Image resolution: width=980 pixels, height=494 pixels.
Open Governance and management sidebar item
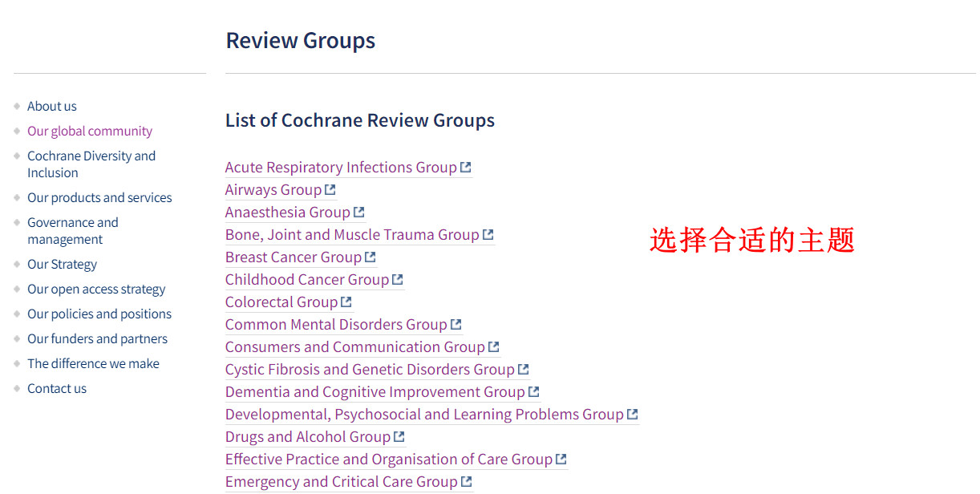(x=73, y=231)
